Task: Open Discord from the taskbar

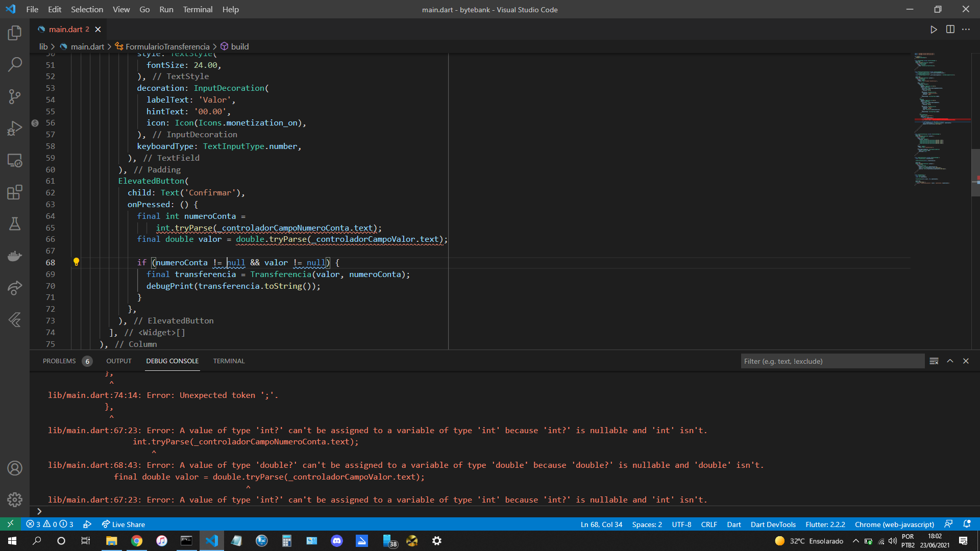Action: [x=336, y=541]
